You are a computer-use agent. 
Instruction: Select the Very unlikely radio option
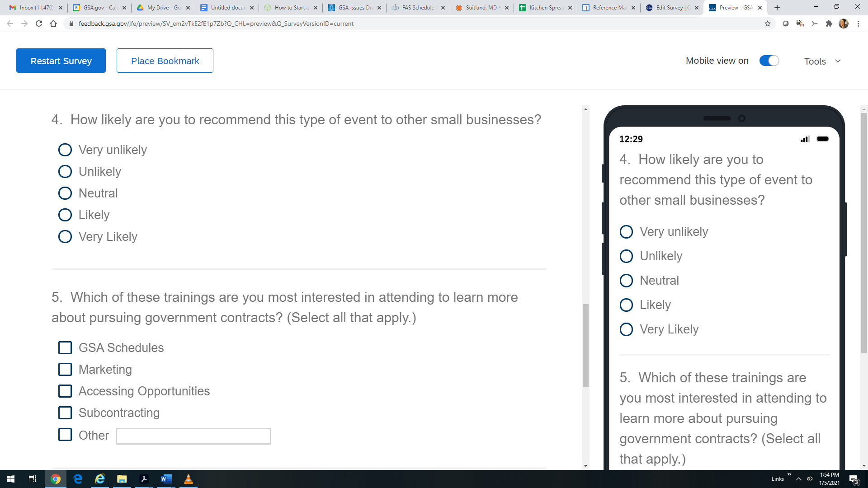click(x=65, y=150)
